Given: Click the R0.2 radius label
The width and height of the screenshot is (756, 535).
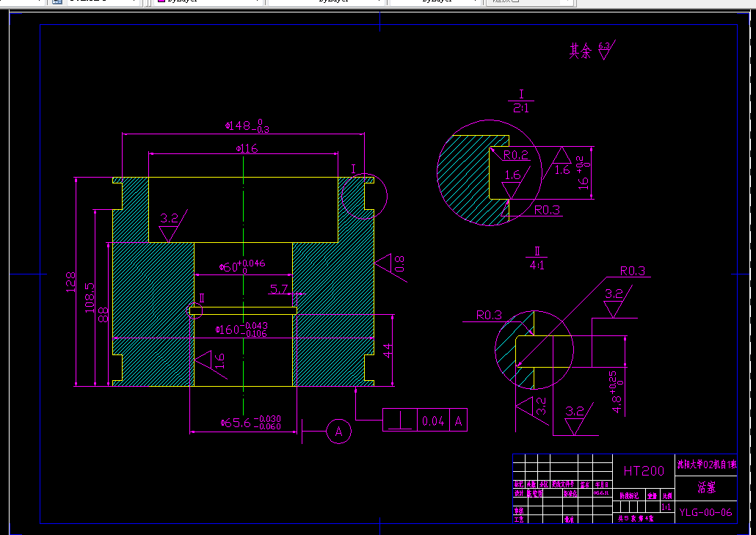Looking at the screenshot, I should click(x=516, y=155).
